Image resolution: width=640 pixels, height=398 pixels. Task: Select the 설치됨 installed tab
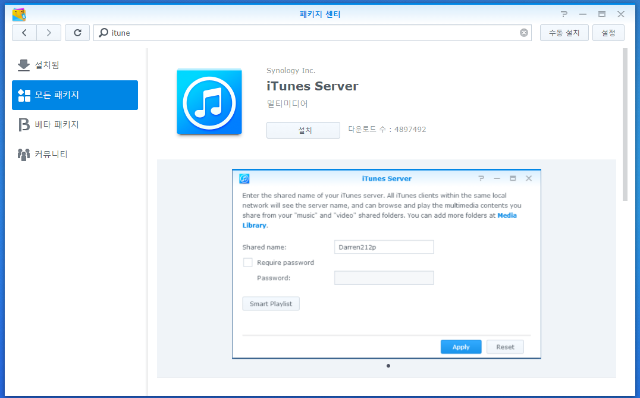coord(75,65)
